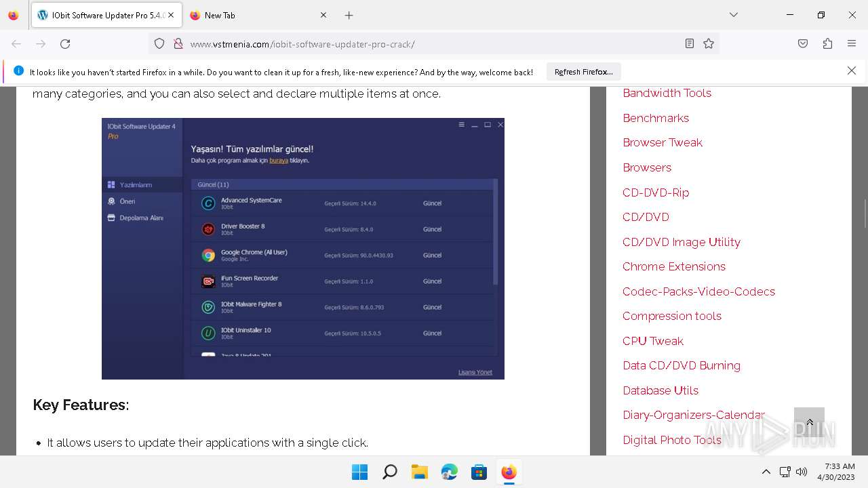
Task: Open Bandwidth Tools category link
Action: (x=667, y=93)
